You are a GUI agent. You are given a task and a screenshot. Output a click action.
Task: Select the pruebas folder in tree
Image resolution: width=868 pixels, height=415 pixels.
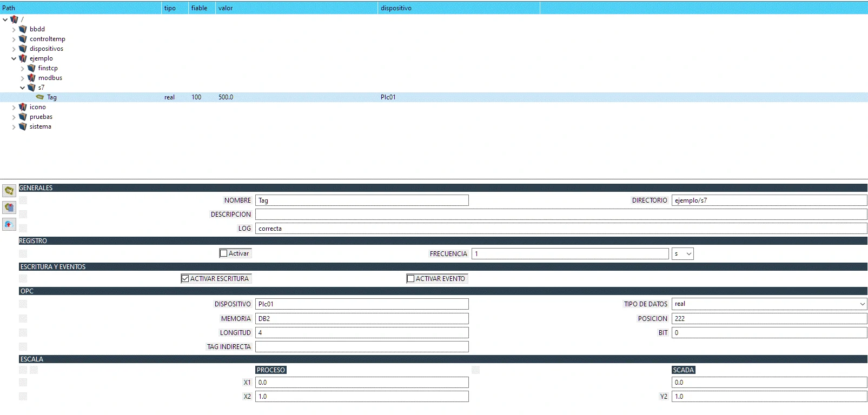point(41,117)
